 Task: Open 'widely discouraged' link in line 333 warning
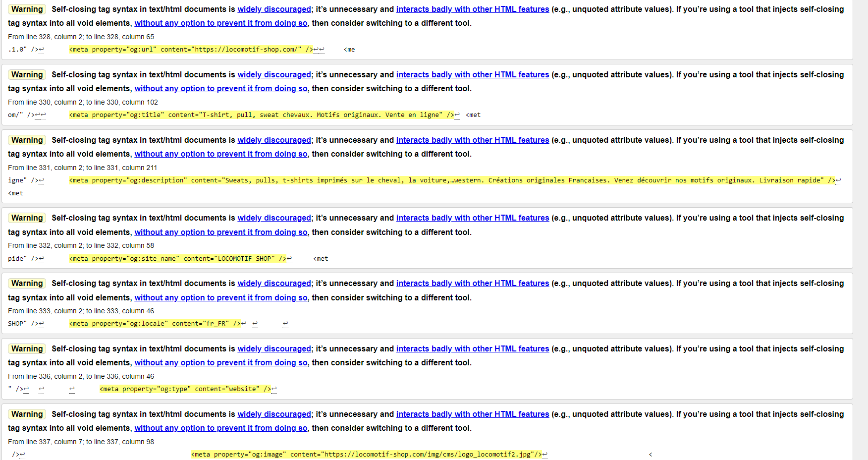click(x=274, y=284)
